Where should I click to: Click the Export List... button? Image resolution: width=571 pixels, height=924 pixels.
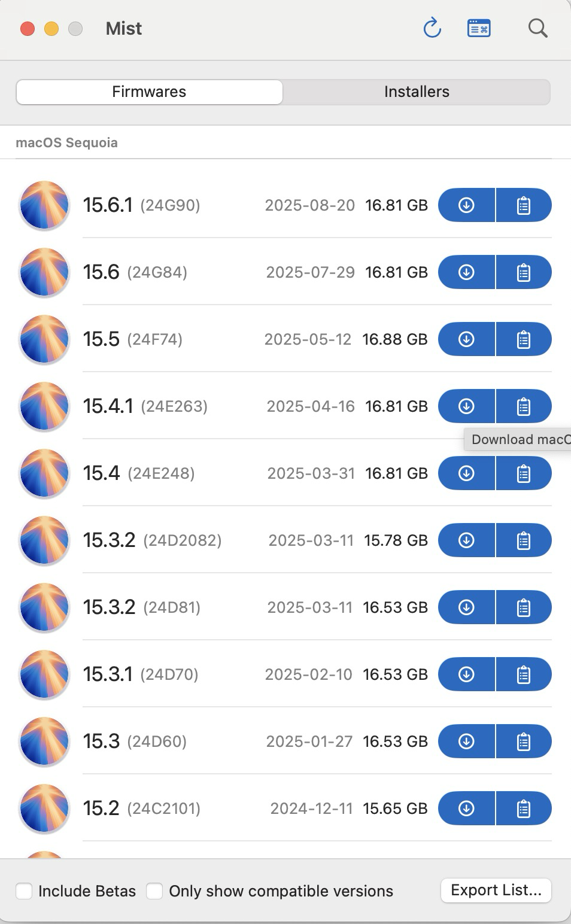(496, 890)
